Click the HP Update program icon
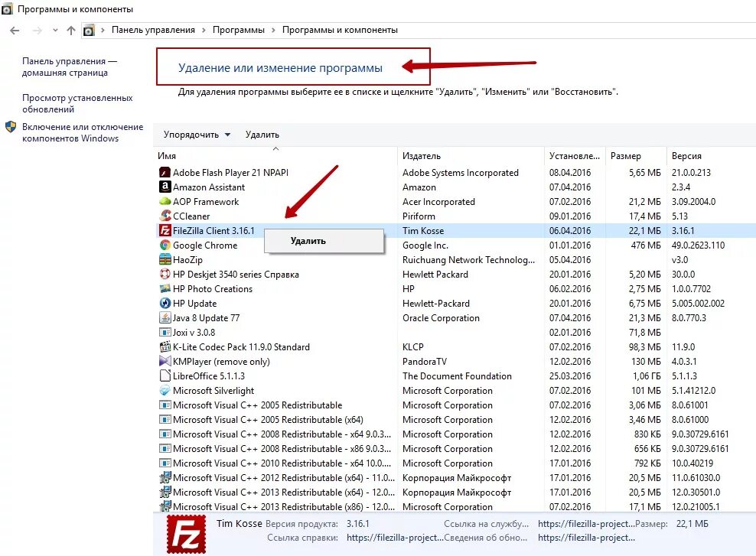Viewport: 756px width, 556px height. 165,303
